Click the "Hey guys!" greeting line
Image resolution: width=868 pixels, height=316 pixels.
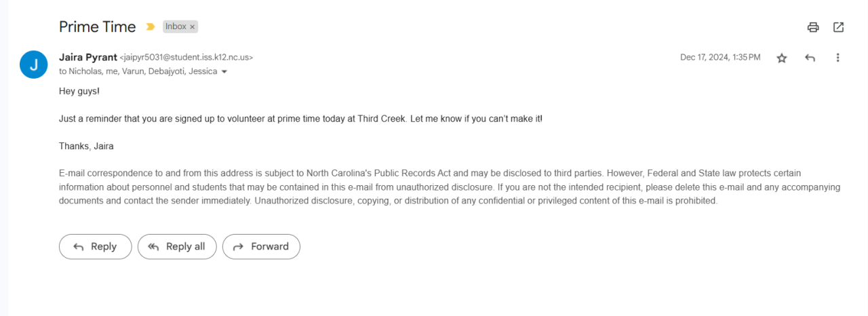click(x=79, y=91)
